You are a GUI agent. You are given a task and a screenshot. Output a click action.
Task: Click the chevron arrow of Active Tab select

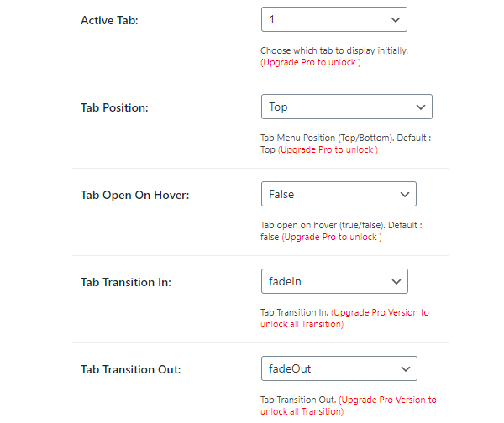[x=396, y=19]
